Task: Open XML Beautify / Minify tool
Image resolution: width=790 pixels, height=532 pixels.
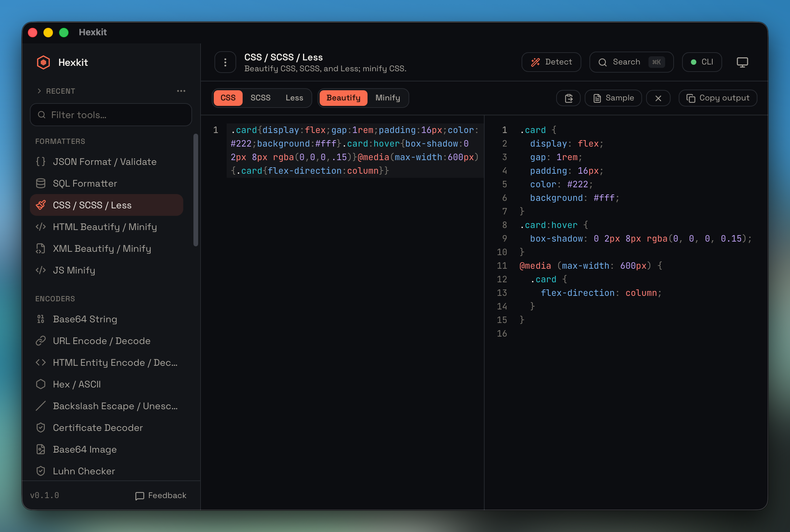Action: (107, 249)
